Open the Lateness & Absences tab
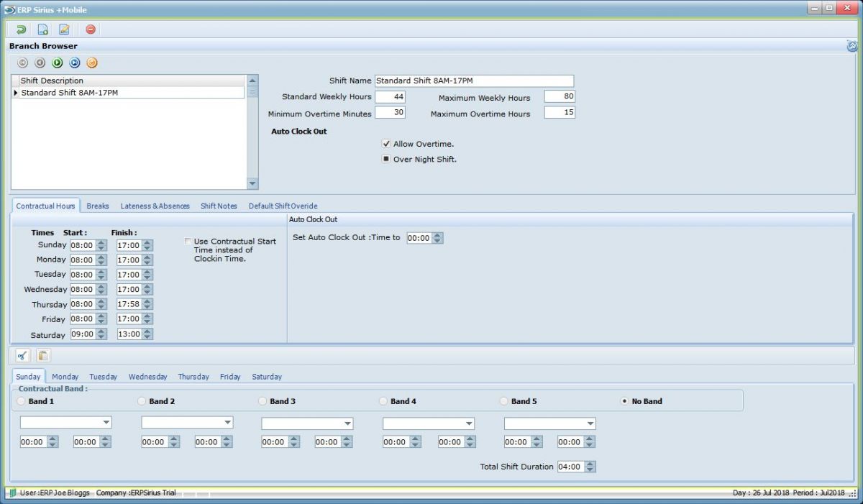Screen dimensions: 863x504 [x=155, y=206]
